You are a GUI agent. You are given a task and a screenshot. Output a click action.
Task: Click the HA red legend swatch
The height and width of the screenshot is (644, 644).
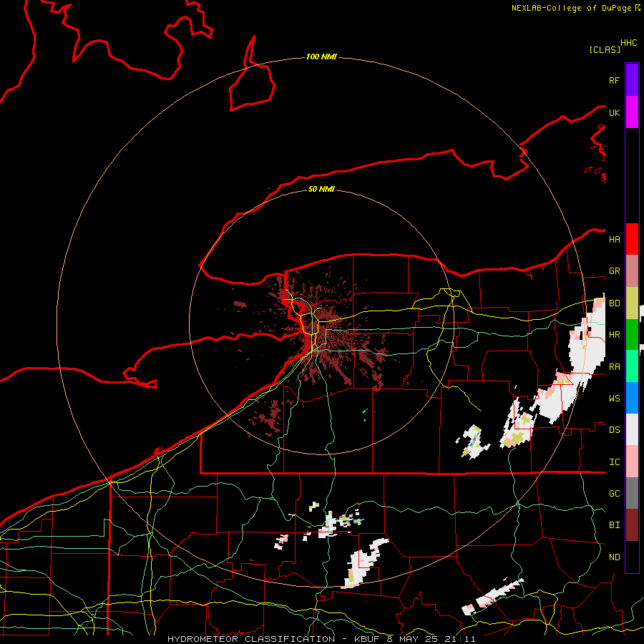(x=632, y=239)
